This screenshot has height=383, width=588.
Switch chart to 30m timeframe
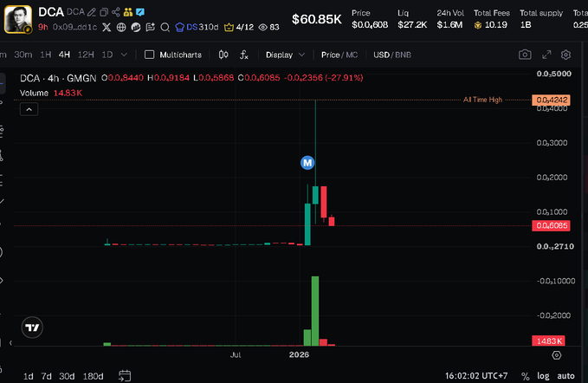[23, 55]
